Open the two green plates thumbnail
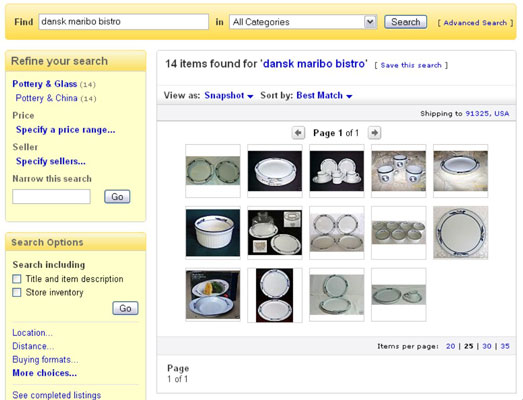The width and height of the screenshot is (523, 400). pyautogui.click(x=213, y=171)
